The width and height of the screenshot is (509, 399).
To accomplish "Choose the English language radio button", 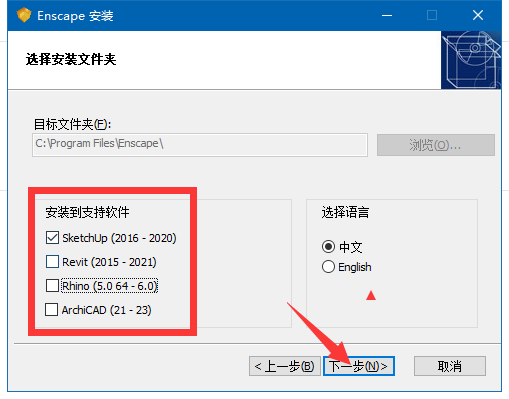I will (x=328, y=267).
